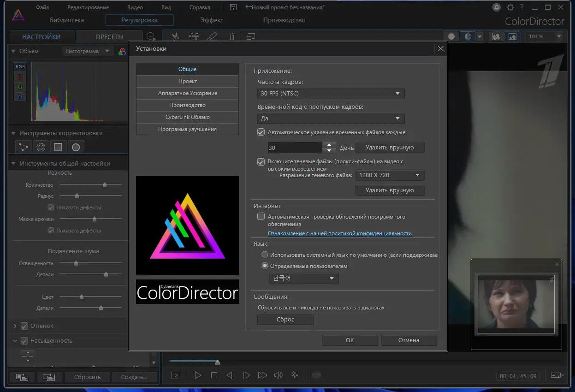This screenshot has width=575, height=392.
Task: Click the RGB color channels icon
Action: [x=122, y=52]
